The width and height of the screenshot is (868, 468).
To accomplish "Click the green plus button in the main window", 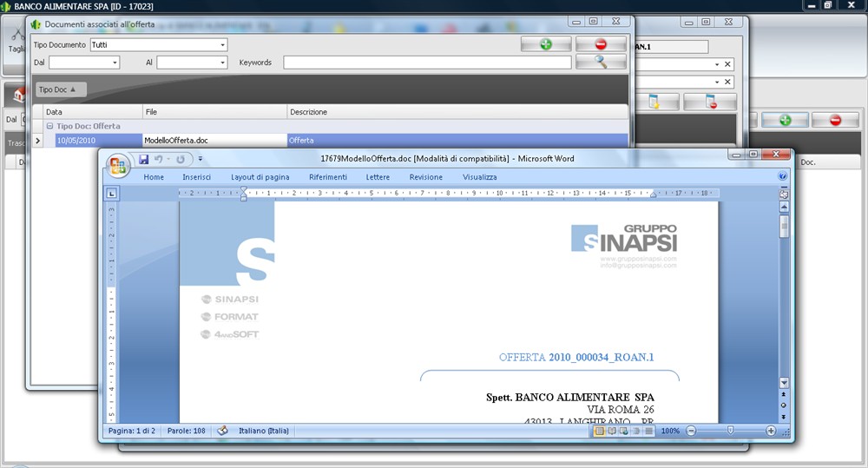I will point(786,120).
